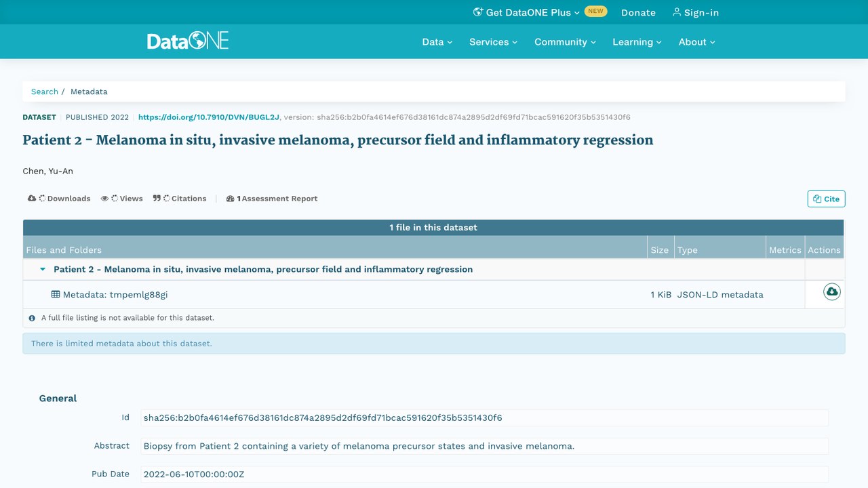The image size is (868, 488).
Task: View the 1 Assessment Report
Action: point(272,199)
